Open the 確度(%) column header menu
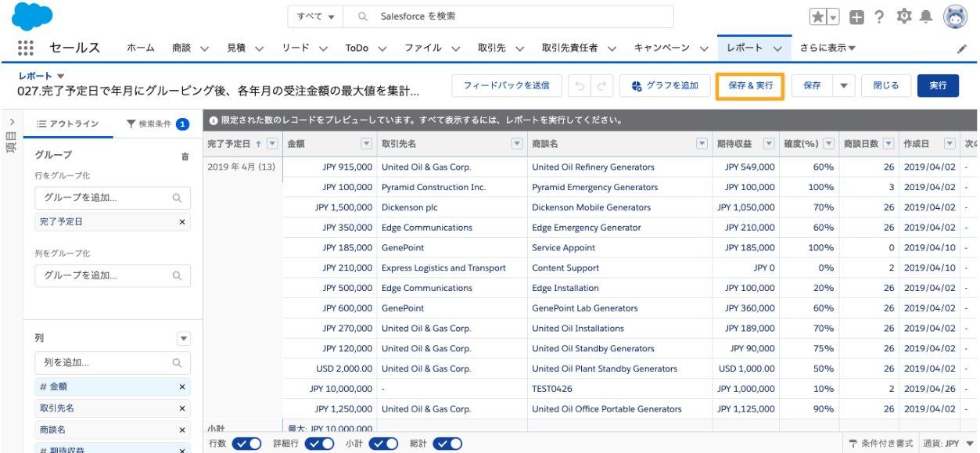980x453 pixels. [827, 144]
